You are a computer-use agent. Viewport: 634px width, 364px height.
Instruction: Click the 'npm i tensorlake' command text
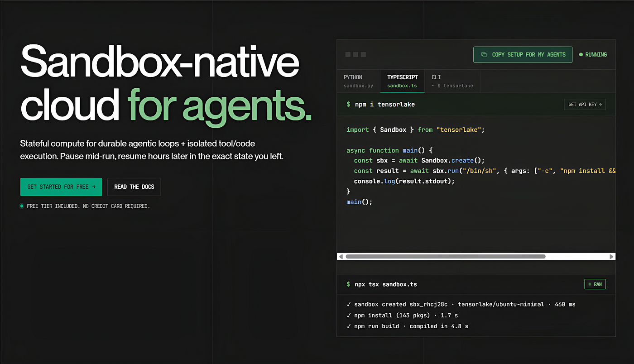click(x=384, y=104)
